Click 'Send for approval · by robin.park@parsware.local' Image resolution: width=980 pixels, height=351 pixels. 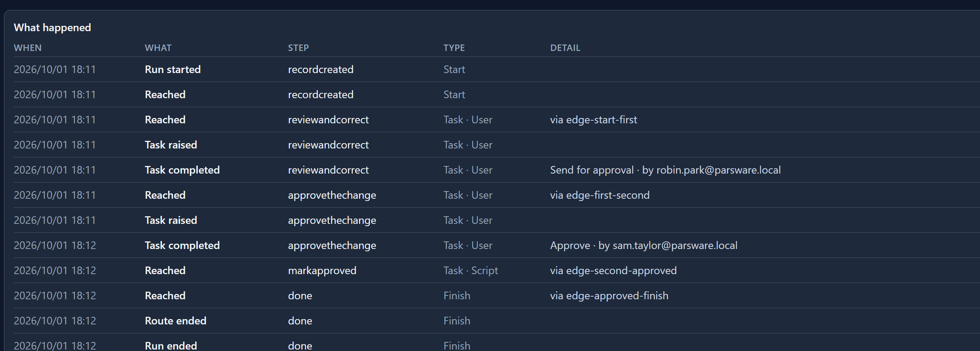point(665,170)
